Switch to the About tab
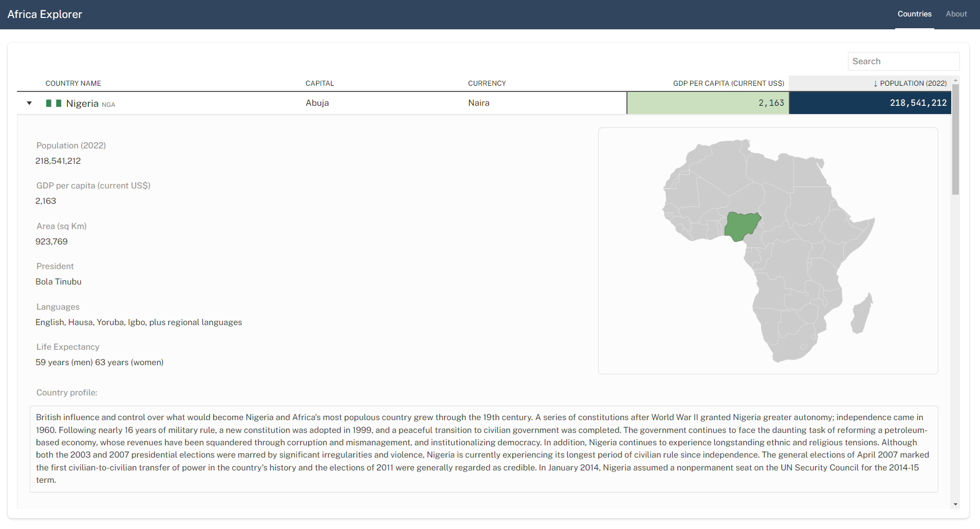 pyautogui.click(x=956, y=14)
